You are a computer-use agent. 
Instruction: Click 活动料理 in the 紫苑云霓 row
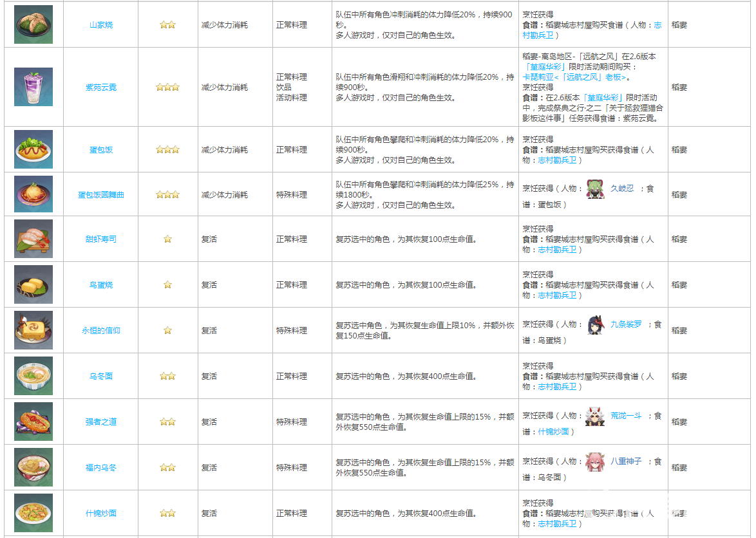pyautogui.click(x=292, y=98)
